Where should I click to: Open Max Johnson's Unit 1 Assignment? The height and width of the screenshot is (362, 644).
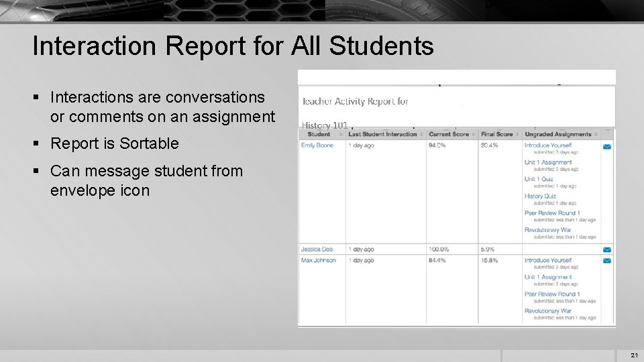pos(548,277)
